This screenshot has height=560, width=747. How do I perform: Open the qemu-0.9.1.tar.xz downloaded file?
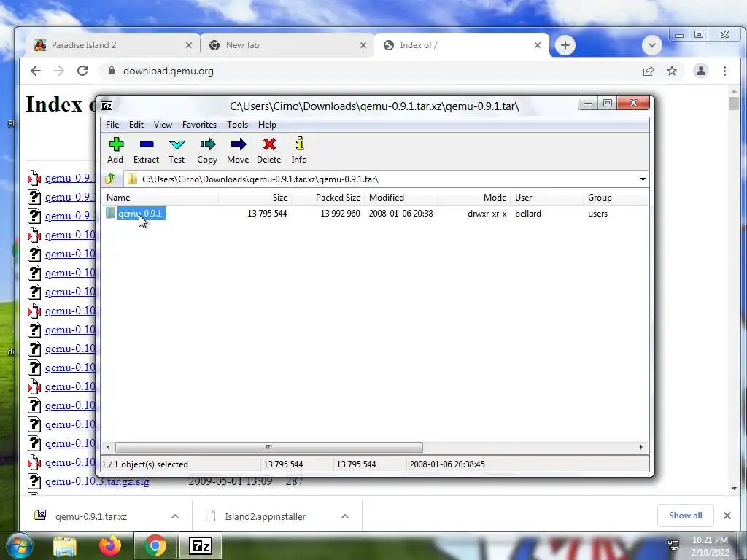(91, 516)
